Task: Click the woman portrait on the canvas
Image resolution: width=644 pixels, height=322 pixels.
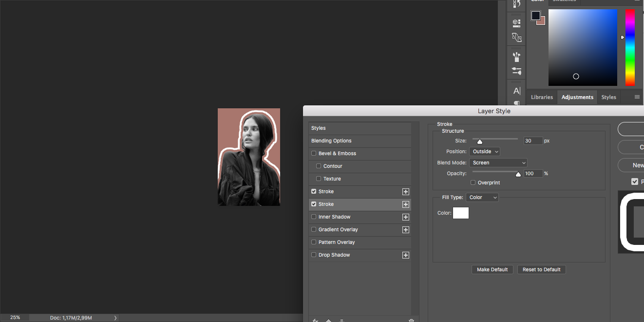Action: (x=249, y=157)
